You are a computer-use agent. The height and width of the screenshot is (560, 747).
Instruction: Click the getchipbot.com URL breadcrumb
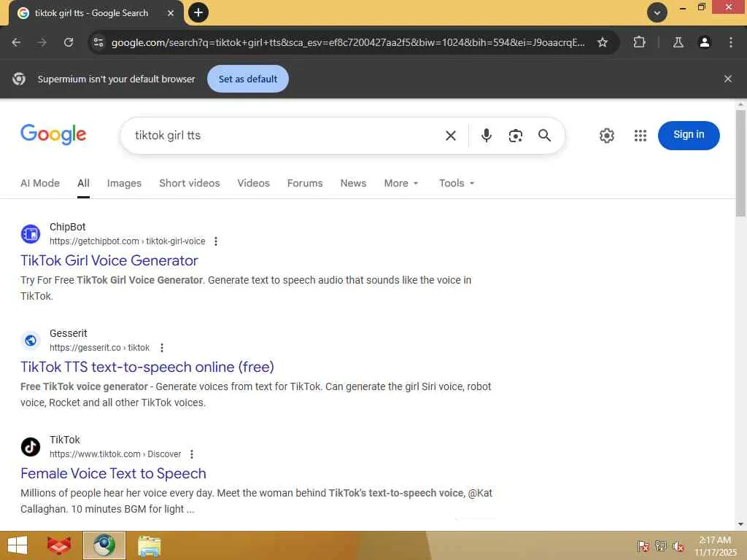[x=127, y=241]
